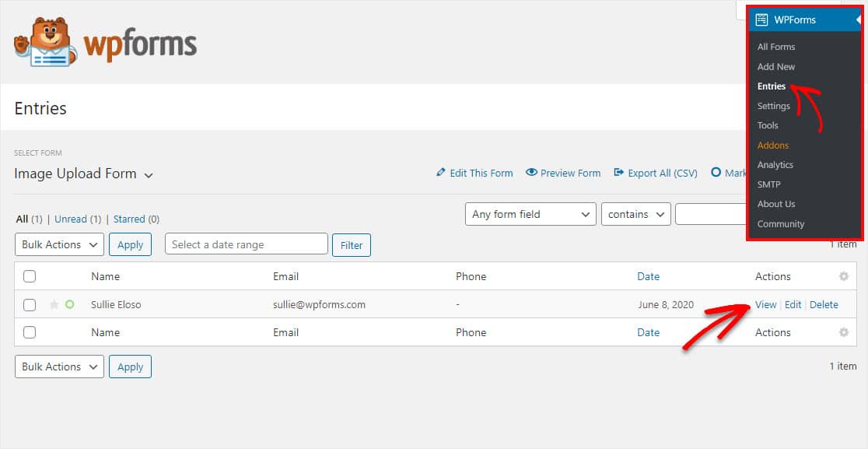Open Addons in WPForms menu
Viewport: 868px width, 449px height.
click(x=773, y=145)
